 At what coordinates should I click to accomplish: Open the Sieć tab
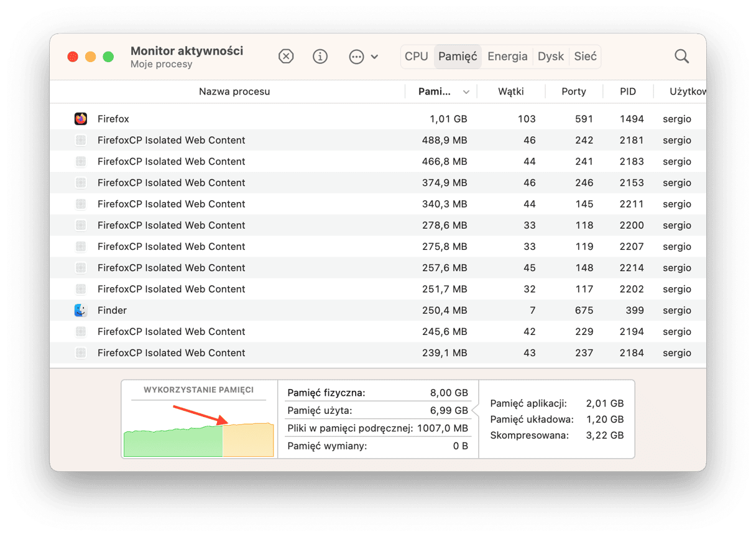tap(585, 57)
